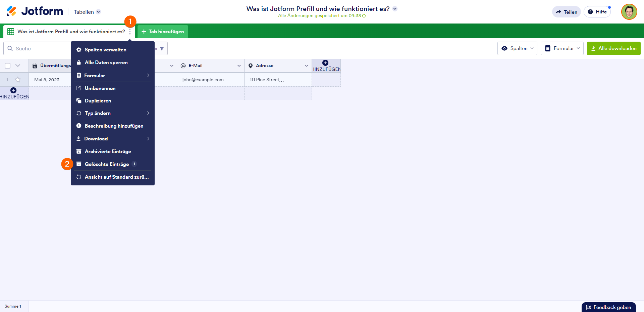Select Beschreibung hinzufügen menu item

[113, 126]
